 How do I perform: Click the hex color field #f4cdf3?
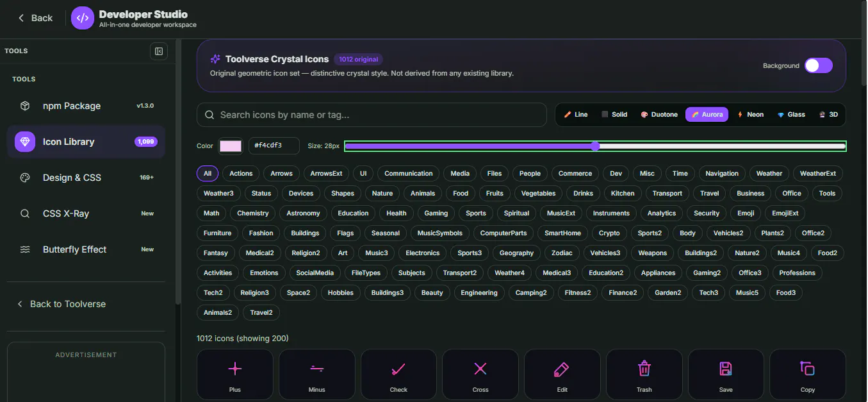(x=274, y=146)
